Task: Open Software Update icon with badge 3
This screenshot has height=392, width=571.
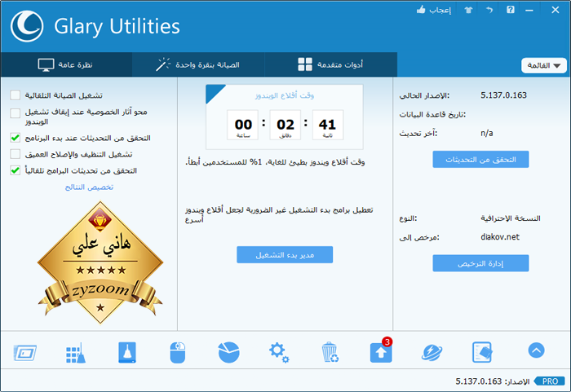Action: point(381,351)
